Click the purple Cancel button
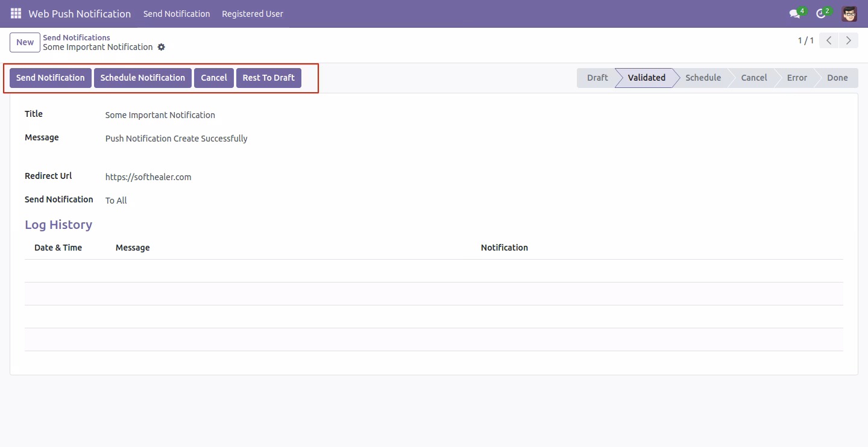This screenshot has height=447, width=868. tap(214, 78)
